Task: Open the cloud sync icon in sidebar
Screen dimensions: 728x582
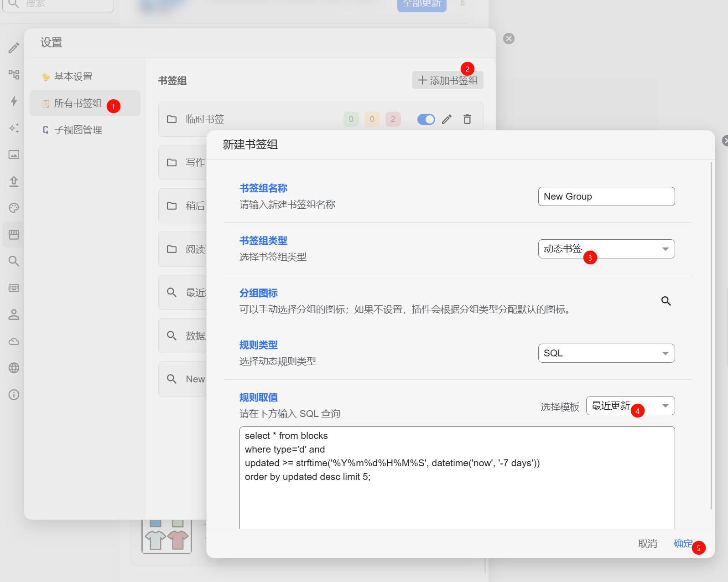Action: point(14,341)
